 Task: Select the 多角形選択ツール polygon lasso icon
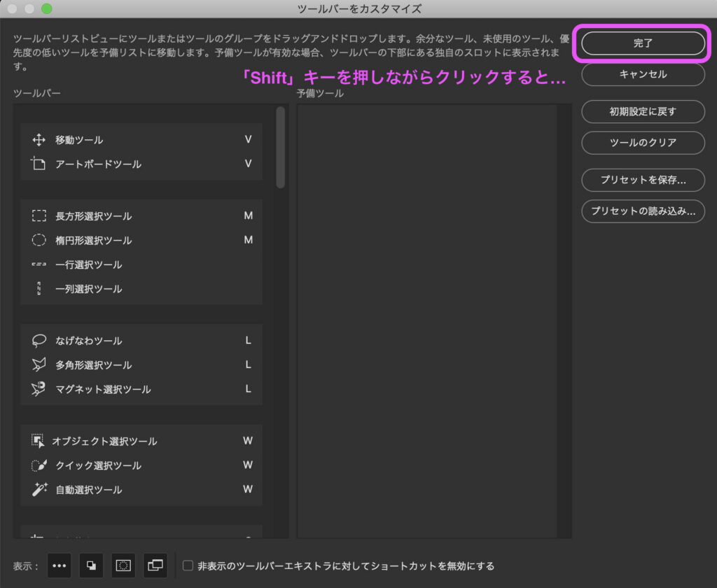[39, 365]
